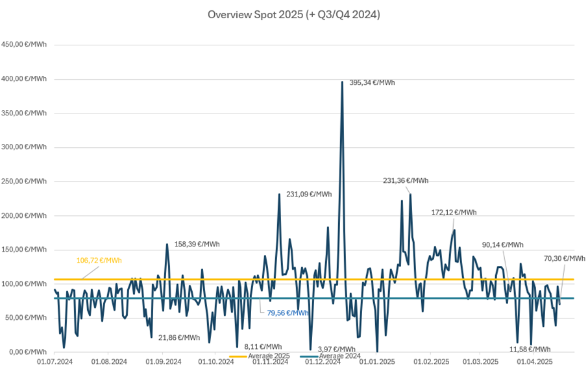Select the 395,34 €/MWh peak data label
This screenshot has height=369, width=588.
click(x=372, y=82)
